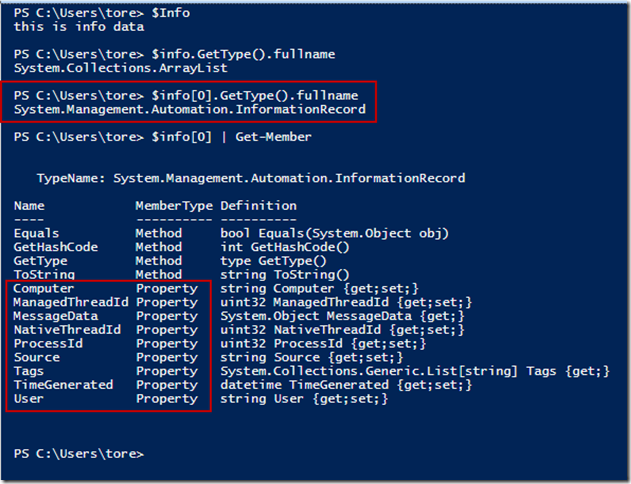631x484 pixels.
Task: Click the InformationRecord output inside the red box
Action: [190, 109]
